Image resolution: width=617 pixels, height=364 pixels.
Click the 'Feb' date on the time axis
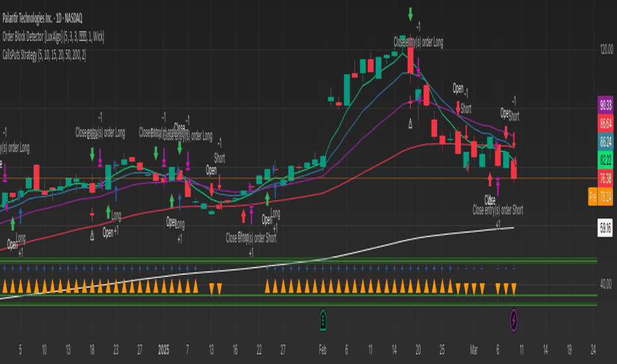click(322, 350)
